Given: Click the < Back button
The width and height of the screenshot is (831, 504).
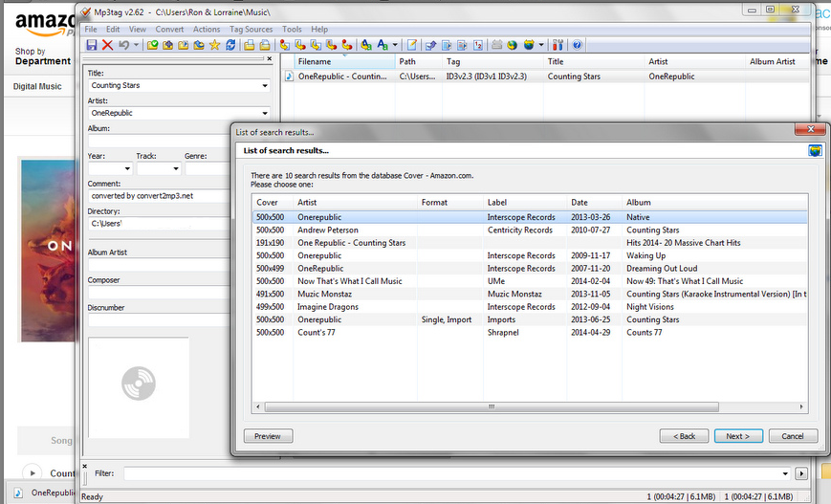Looking at the screenshot, I should tap(684, 436).
